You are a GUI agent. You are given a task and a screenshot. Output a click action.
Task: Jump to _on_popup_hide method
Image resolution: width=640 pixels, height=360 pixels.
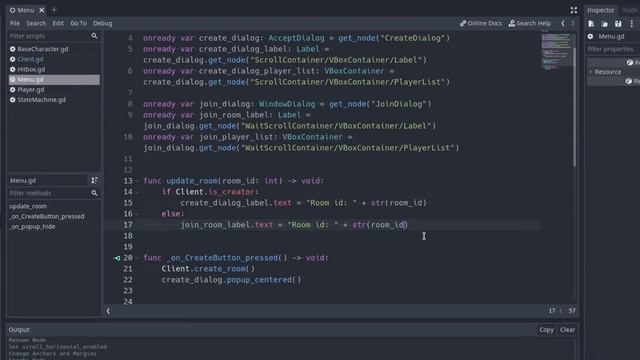click(x=32, y=227)
